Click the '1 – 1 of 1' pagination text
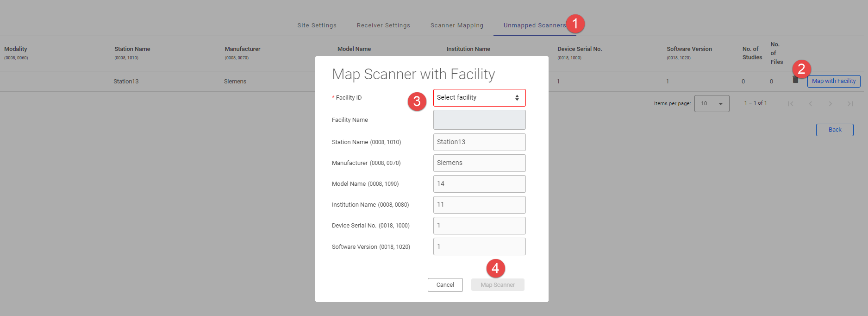 756,103
